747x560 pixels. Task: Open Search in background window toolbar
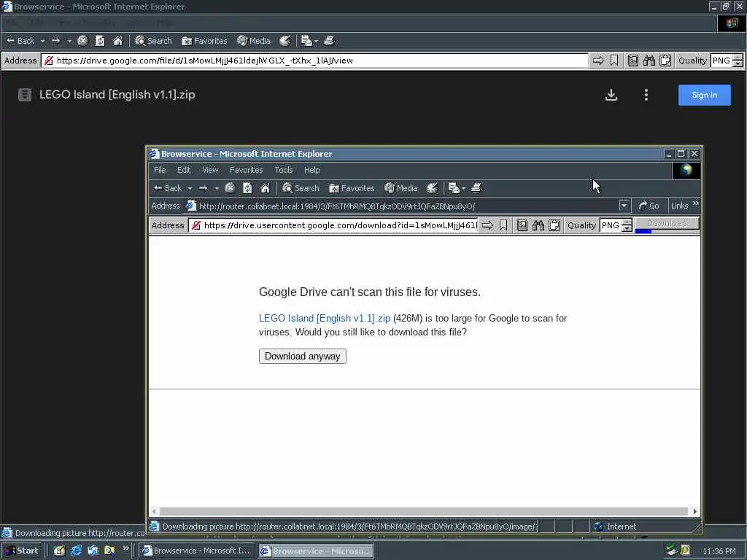pos(153,41)
